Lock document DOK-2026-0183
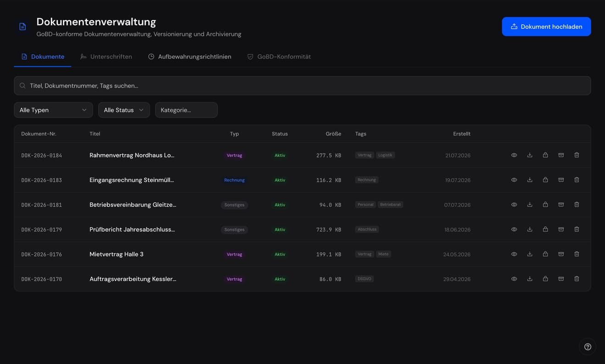605x364 pixels. pyautogui.click(x=545, y=180)
